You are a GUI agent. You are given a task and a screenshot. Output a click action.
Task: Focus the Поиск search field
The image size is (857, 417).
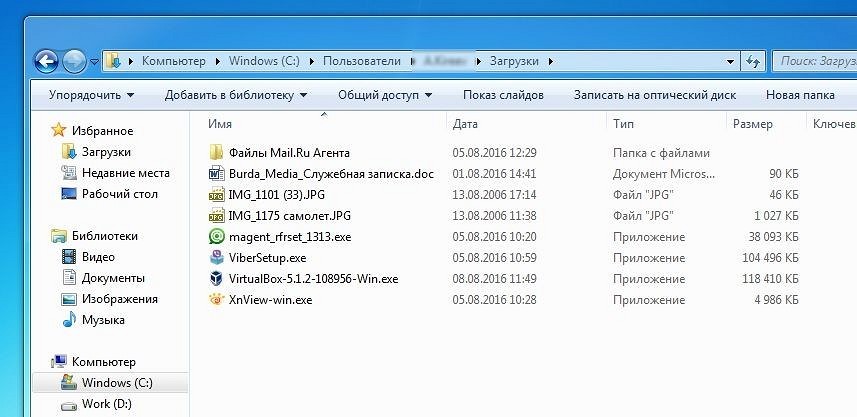[x=814, y=61]
